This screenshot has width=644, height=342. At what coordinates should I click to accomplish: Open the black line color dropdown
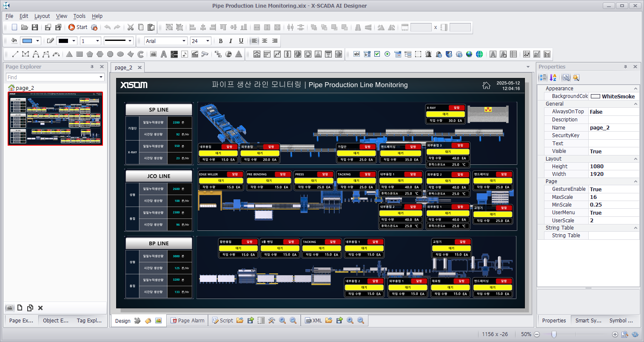[x=74, y=41]
